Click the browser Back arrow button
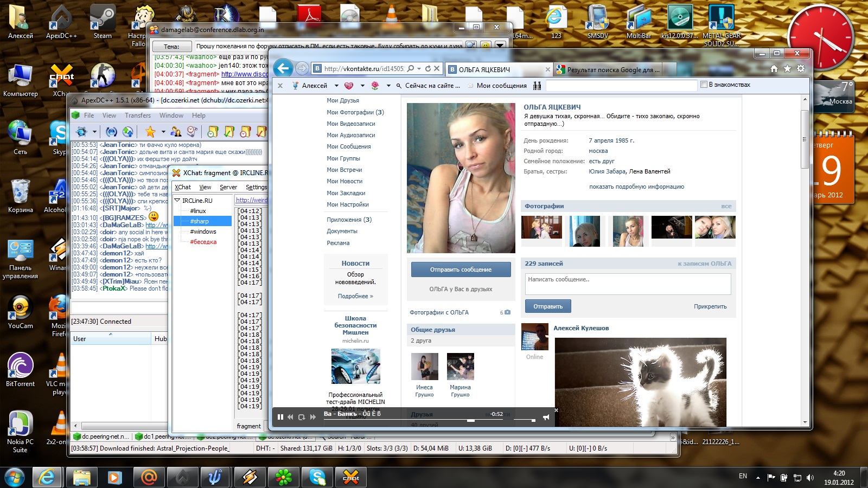Screen dimensions: 868x488 coord(283,68)
